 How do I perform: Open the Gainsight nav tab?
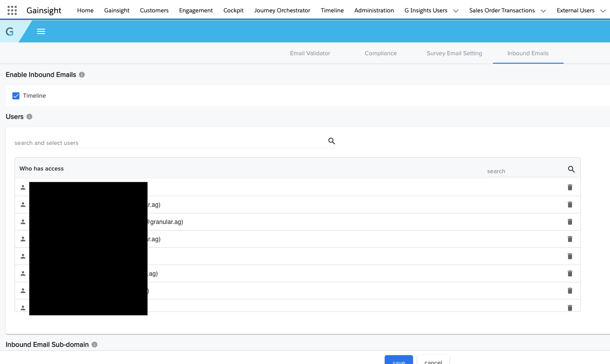[117, 10]
